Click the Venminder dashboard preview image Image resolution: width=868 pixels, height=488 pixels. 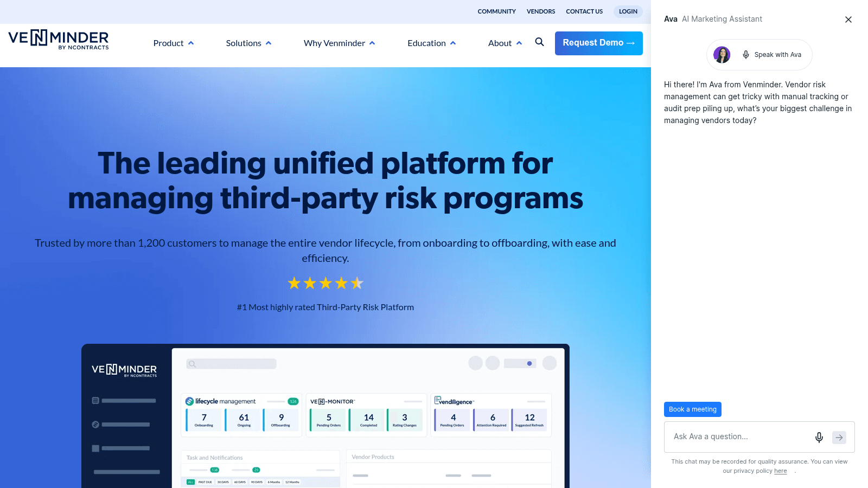coord(325,416)
